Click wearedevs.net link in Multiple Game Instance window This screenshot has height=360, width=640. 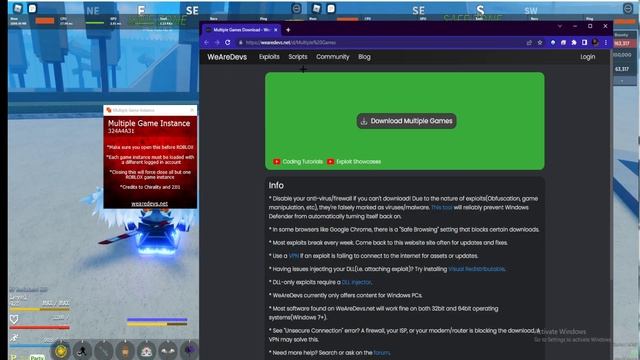tap(149, 204)
